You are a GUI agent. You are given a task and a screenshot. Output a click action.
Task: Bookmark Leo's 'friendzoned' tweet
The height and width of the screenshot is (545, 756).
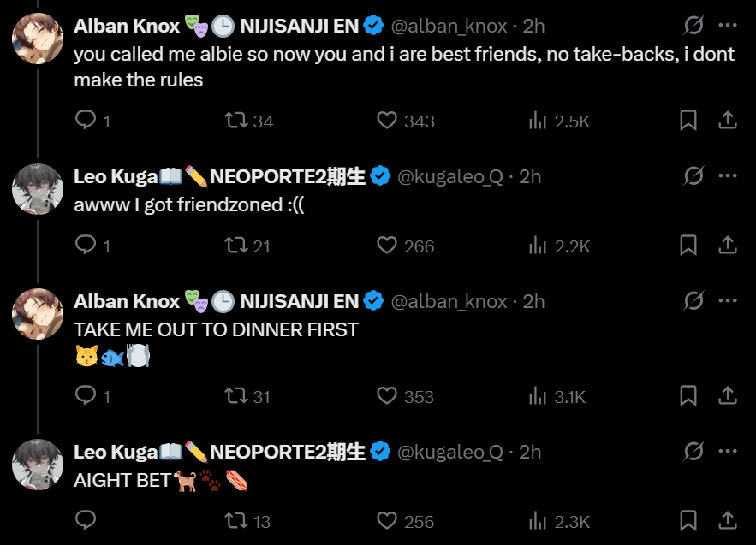point(688,246)
